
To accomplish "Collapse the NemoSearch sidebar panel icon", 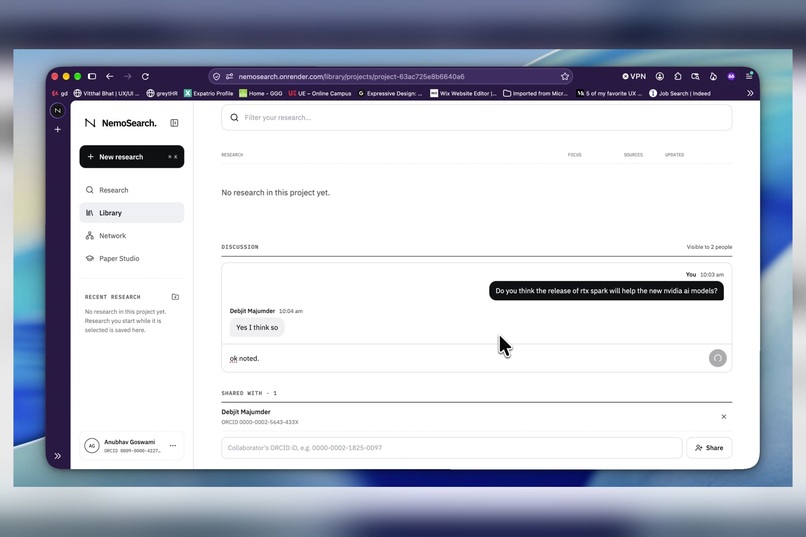I will point(174,123).
